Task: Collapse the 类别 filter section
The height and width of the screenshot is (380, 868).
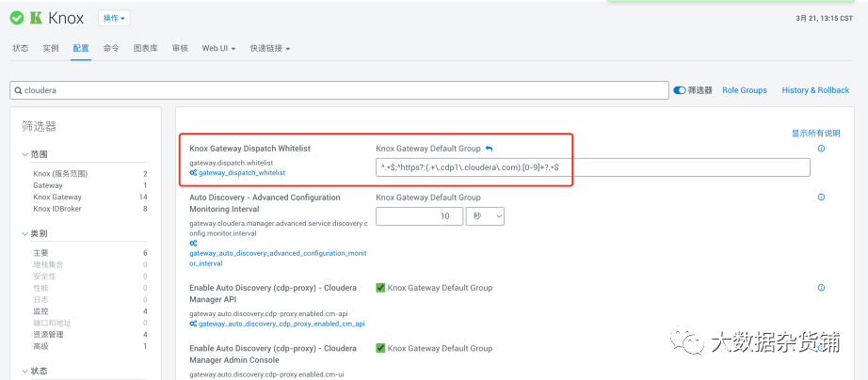Action: [34, 233]
